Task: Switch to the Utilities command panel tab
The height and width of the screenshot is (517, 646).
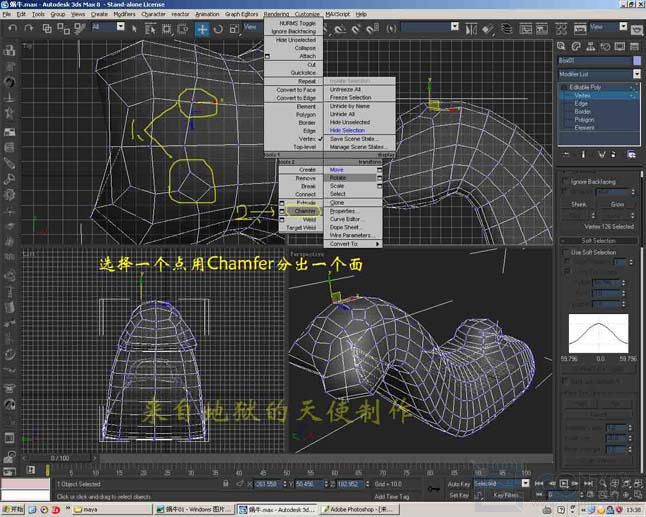Action: coord(634,46)
